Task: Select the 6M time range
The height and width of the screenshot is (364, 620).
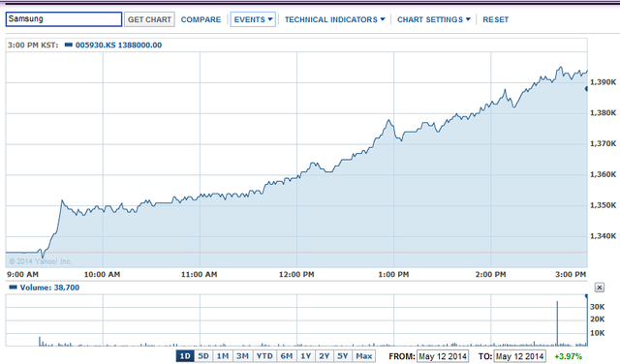Action: coord(287,356)
